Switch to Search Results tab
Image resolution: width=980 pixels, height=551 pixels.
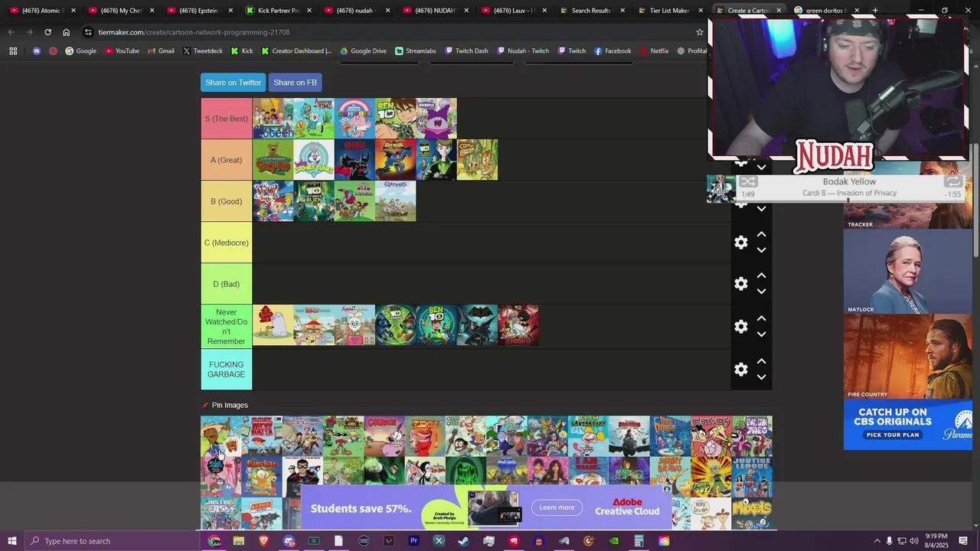point(590,10)
